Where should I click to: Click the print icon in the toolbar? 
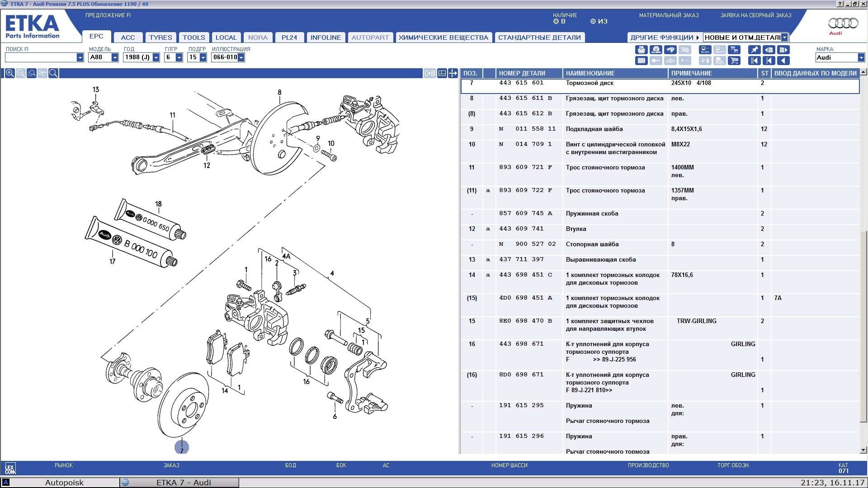pos(641,50)
